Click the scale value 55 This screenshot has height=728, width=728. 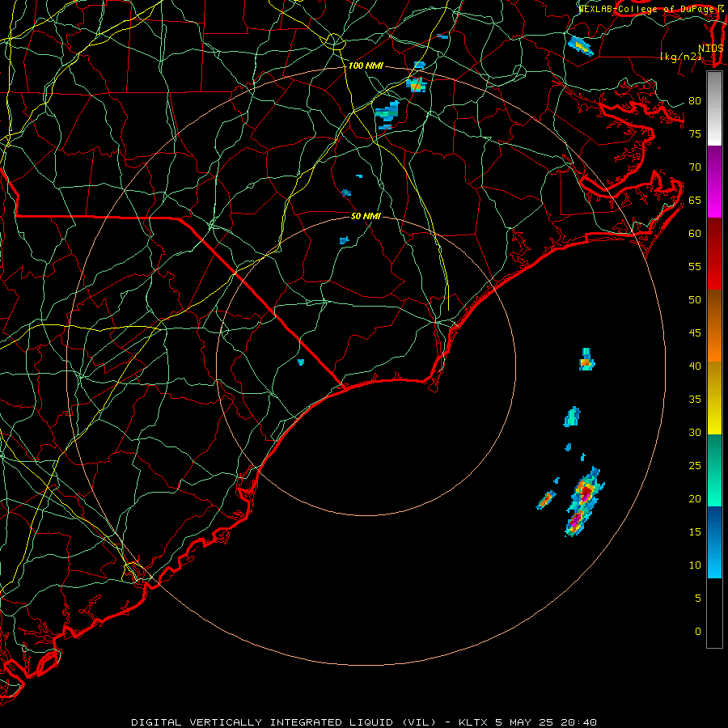[695, 266]
